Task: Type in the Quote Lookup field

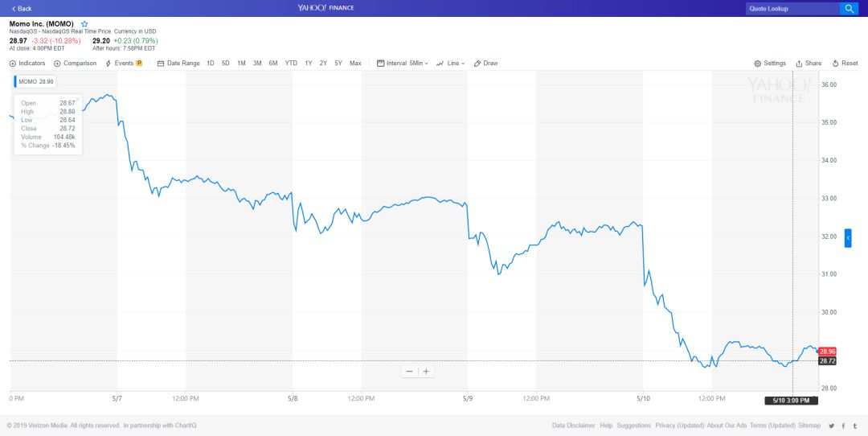Action: [791, 9]
